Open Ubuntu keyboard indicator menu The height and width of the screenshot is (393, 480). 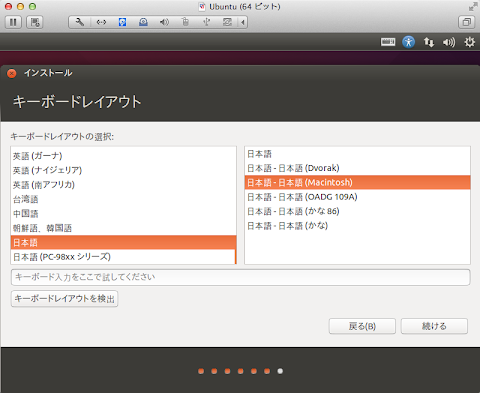[388, 42]
